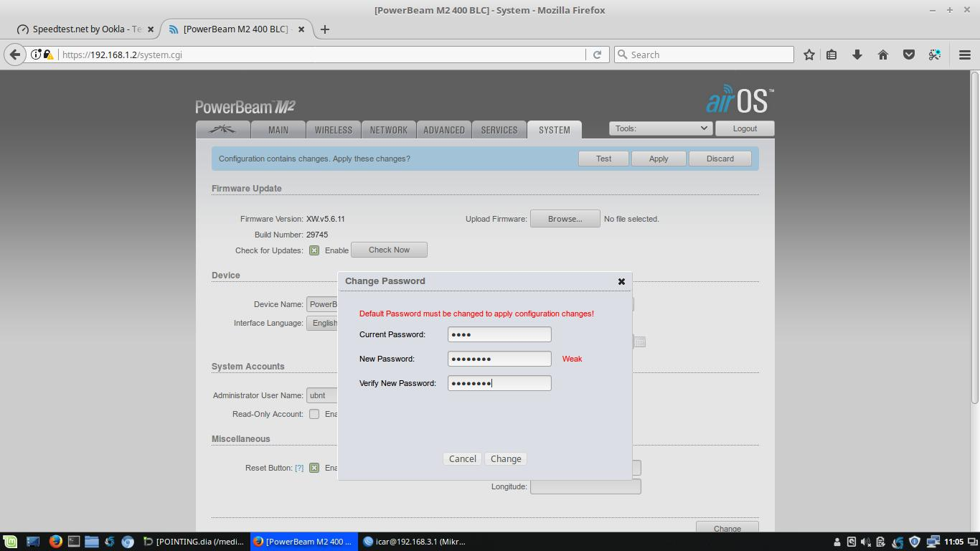980x551 pixels.
Task: Toggle Check for Updates Enable checkbox
Action: click(x=314, y=250)
